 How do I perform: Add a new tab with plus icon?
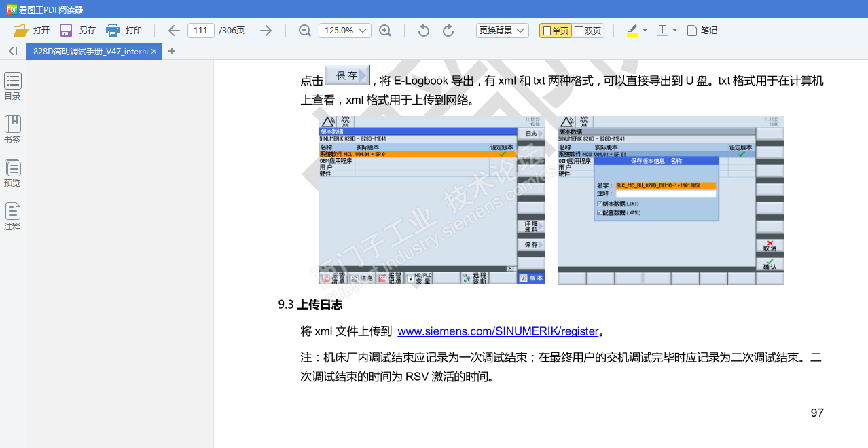click(172, 51)
